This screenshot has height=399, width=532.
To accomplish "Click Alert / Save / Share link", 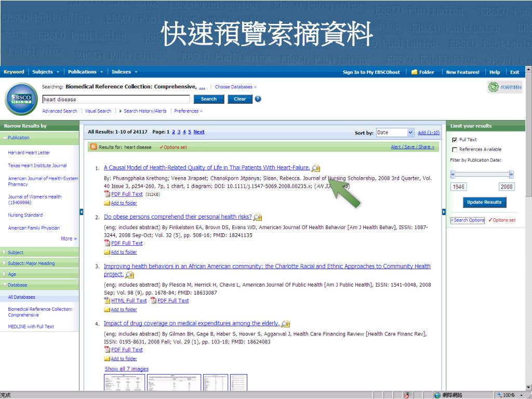I will click(412, 147).
